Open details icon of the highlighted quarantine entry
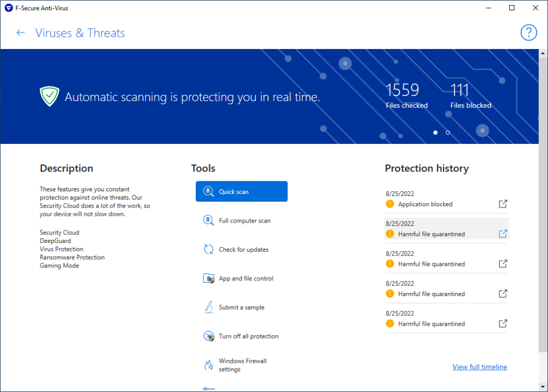This screenshot has width=548, height=392. pyautogui.click(x=503, y=234)
